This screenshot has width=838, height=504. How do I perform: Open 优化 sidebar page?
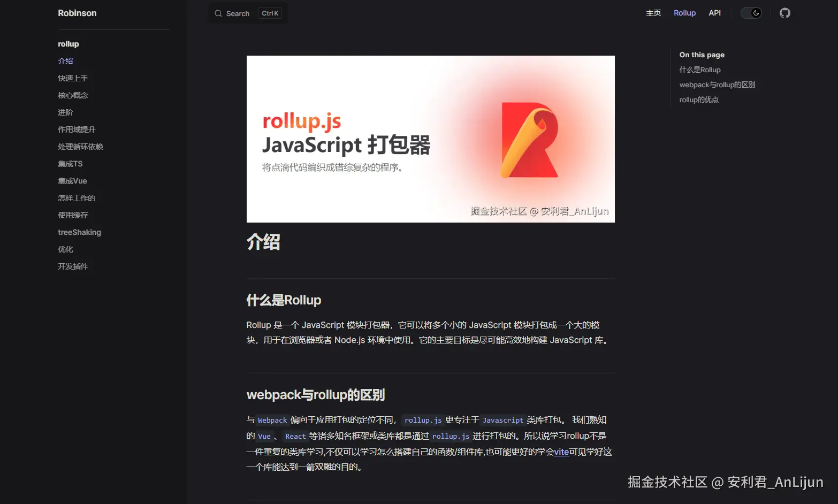pyautogui.click(x=65, y=249)
